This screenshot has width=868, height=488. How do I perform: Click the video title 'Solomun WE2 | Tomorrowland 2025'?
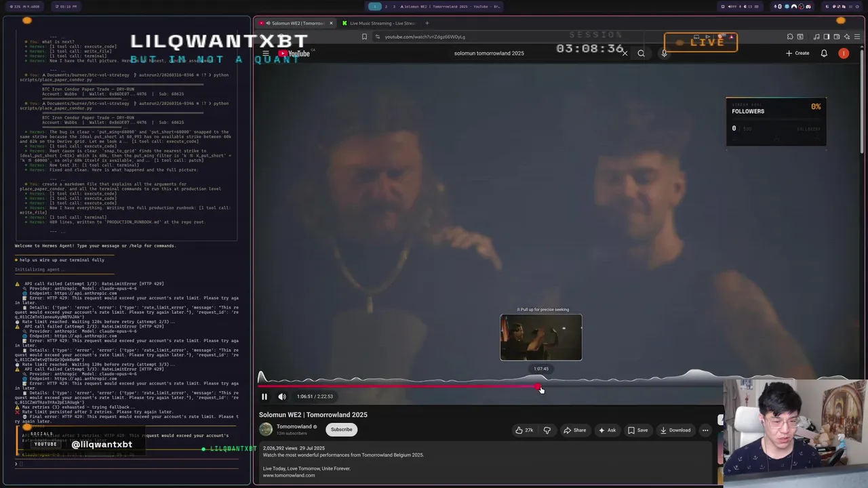[313, 415]
